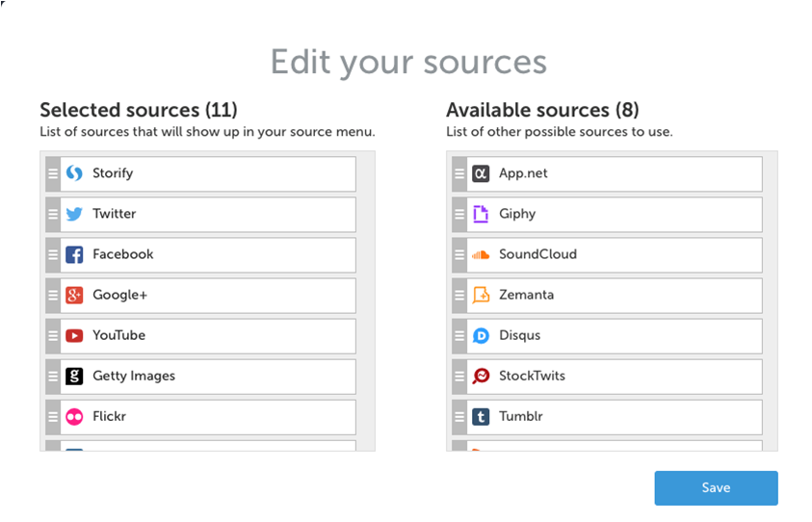Grab the drag handle beside Storify
812x522 pixels.
tap(53, 174)
